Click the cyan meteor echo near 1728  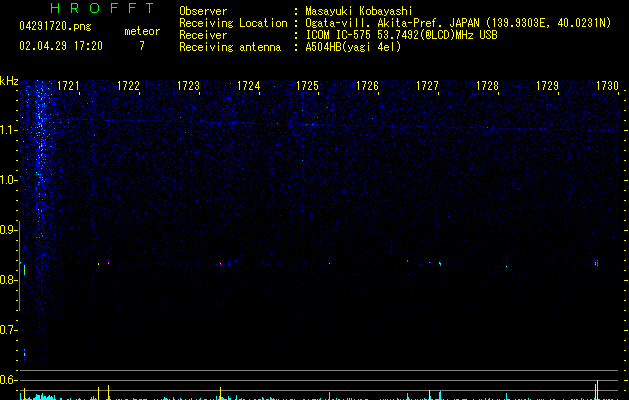(x=506, y=266)
